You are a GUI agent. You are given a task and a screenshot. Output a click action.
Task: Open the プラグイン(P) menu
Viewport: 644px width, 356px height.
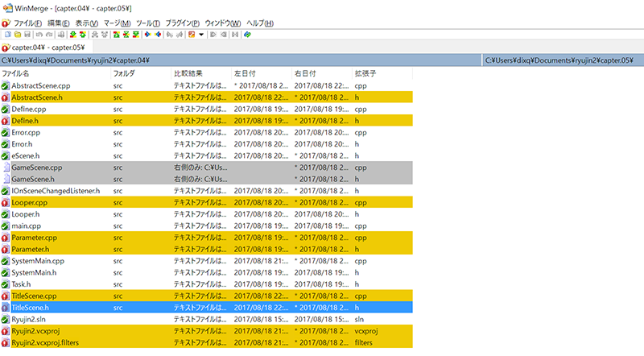click(183, 23)
